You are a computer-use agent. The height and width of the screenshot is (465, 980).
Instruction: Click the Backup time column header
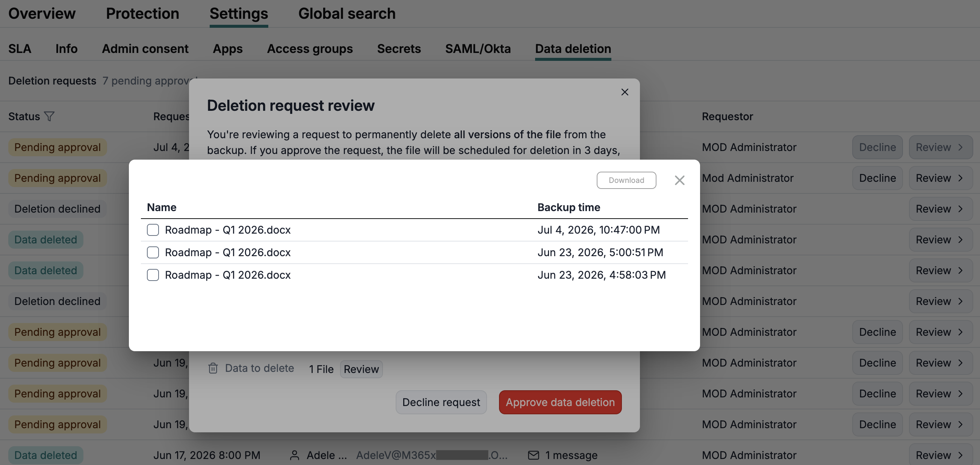(x=569, y=207)
